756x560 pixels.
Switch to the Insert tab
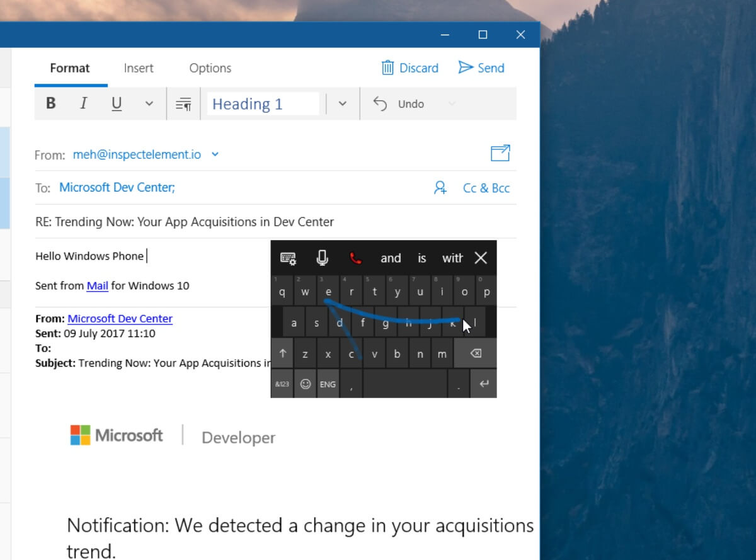pyautogui.click(x=139, y=68)
